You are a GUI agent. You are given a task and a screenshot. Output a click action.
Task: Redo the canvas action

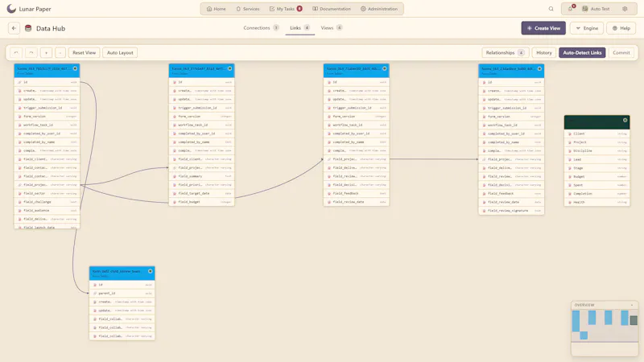31,52
